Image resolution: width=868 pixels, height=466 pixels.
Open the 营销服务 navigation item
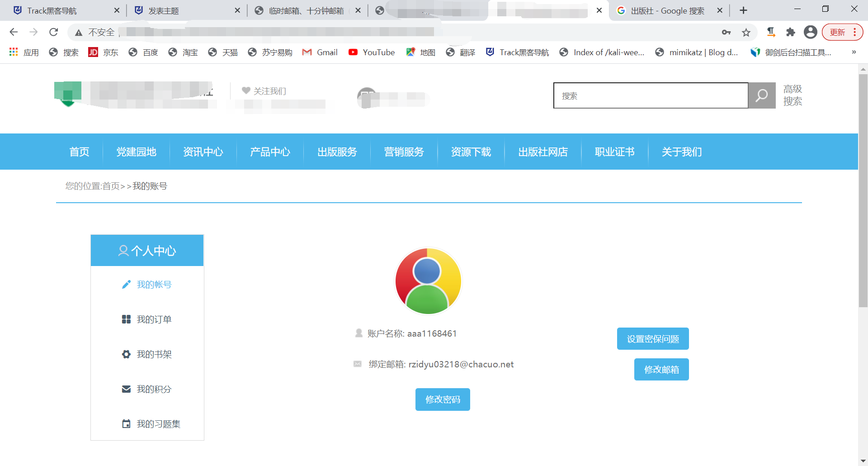(x=404, y=152)
